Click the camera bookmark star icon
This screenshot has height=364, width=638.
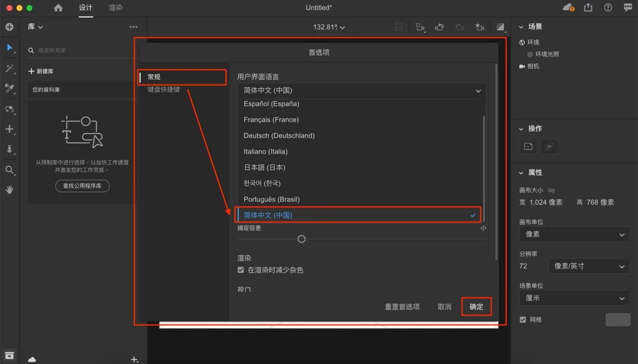point(479,27)
